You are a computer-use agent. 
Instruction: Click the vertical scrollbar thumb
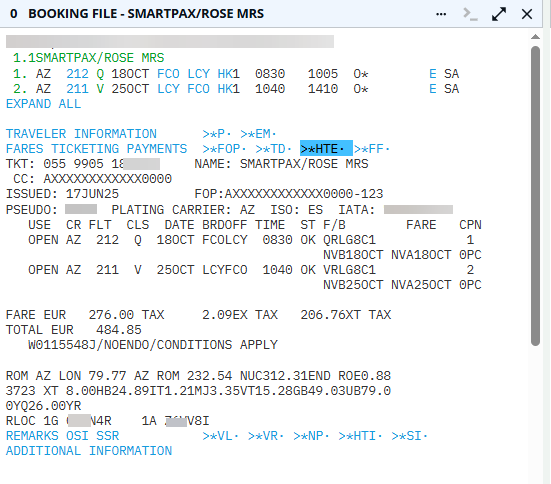pos(535,196)
